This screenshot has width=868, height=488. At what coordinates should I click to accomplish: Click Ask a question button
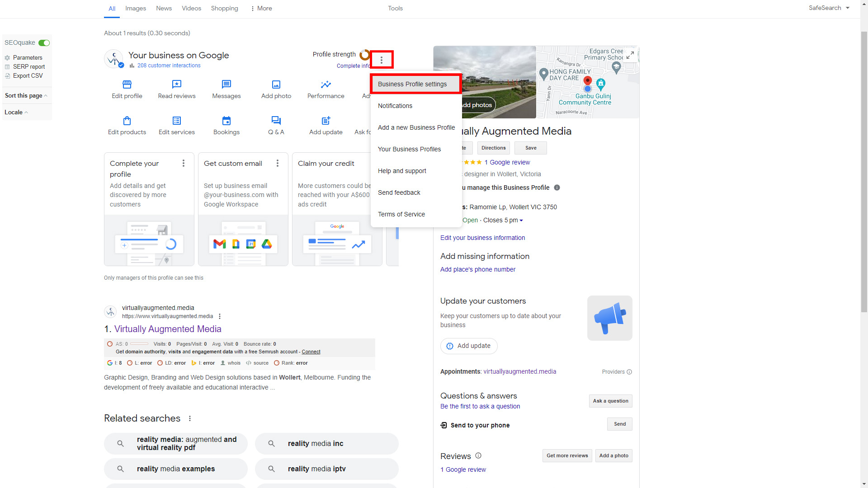(x=610, y=401)
